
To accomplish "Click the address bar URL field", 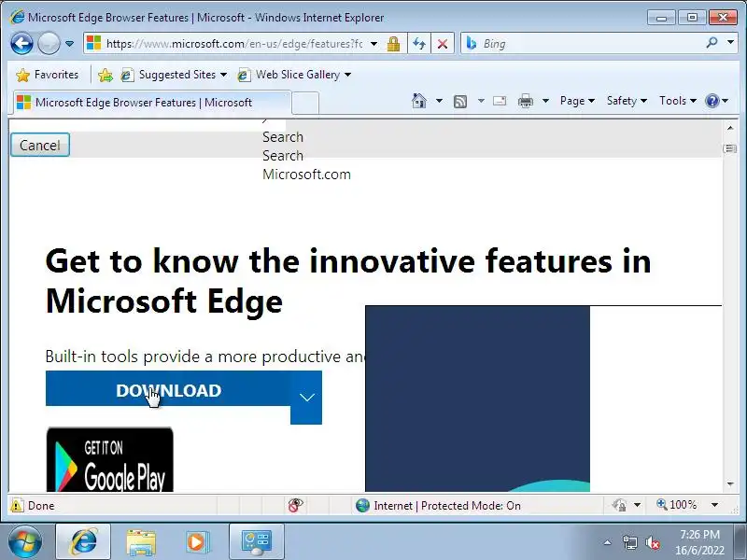I will tap(233, 44).
